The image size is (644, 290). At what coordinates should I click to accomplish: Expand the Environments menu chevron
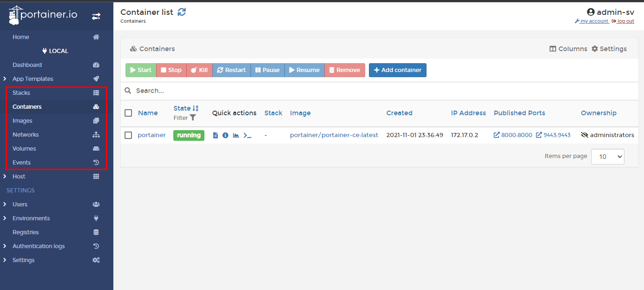click(x=5, y=218)
